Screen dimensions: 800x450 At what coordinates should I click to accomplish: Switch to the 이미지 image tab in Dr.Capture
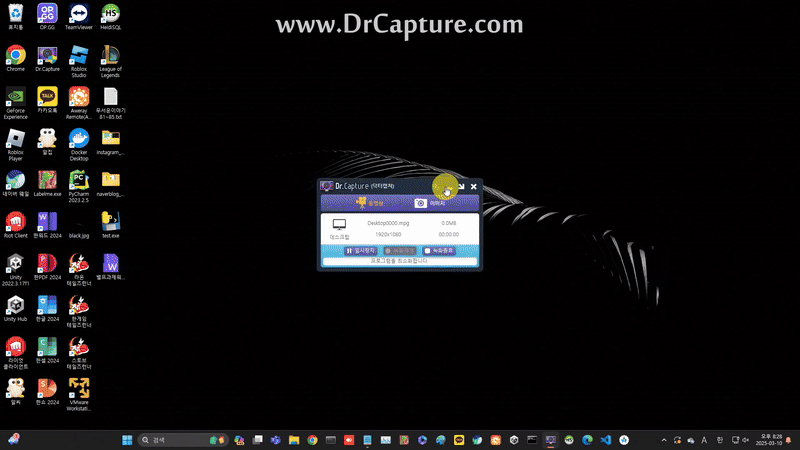[430, 203]
